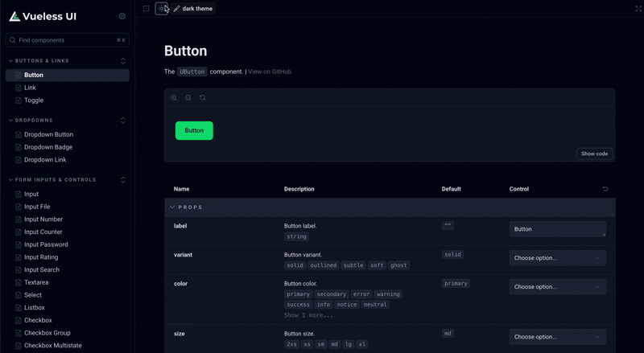This screenshot has height=353, width=644.
Task: Open the variant Choose option dropdown
Action: 557,258
